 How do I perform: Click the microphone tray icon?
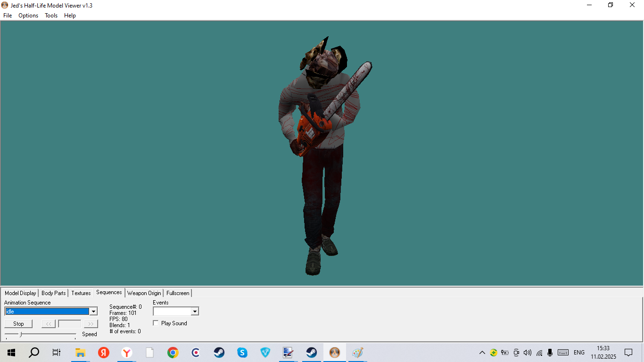[550, 353]
